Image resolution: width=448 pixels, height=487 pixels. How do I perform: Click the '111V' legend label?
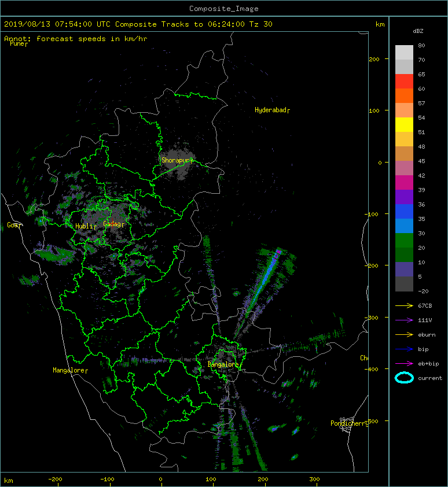point(425,320)
